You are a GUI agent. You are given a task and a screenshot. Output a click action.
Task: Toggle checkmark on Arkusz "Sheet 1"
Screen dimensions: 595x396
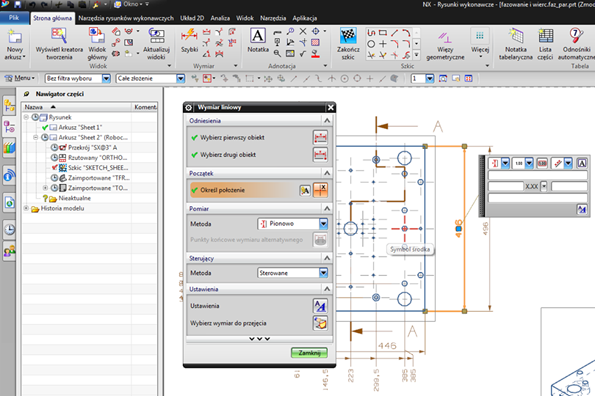[x=45, y=127]
